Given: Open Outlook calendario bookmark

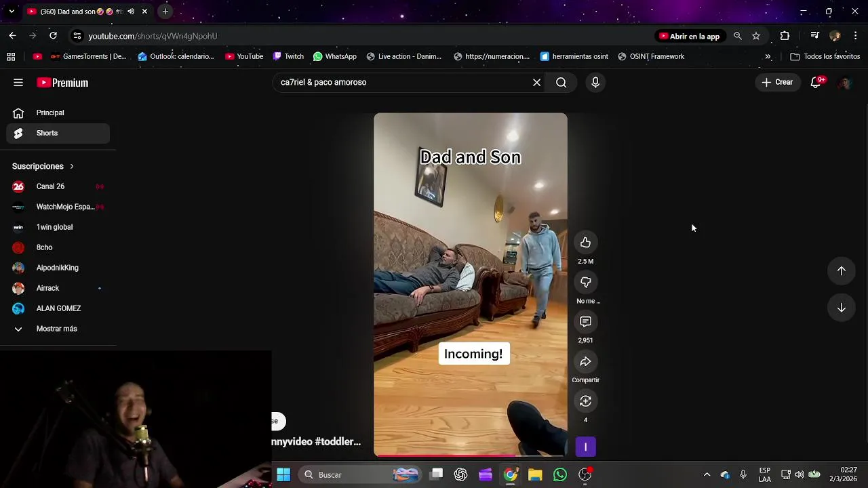Looking at the screenshot, I should (x=176, y=57).
